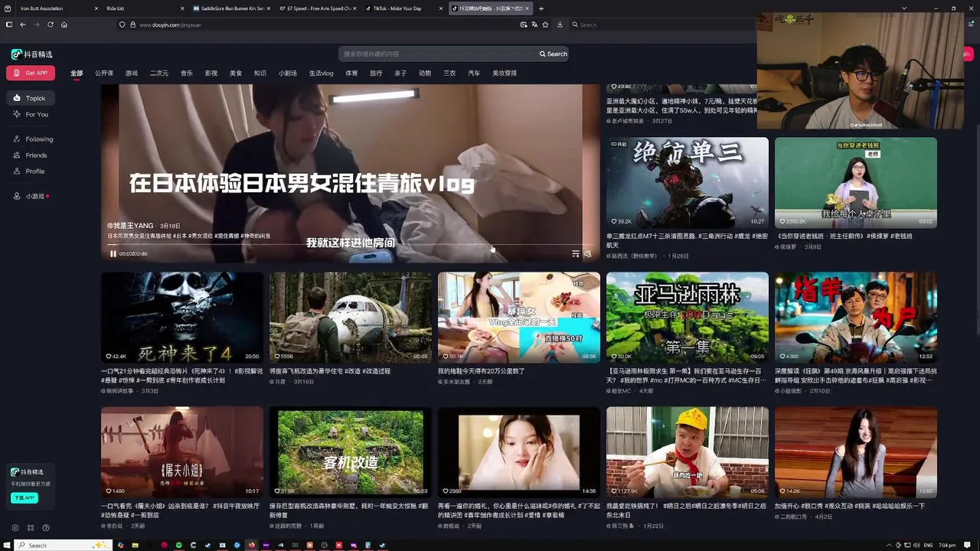The image size is (980, 551).
Task: Open the 死神来了4 video thumbnail
Action: pyautogui.click(x=182, y=317)
